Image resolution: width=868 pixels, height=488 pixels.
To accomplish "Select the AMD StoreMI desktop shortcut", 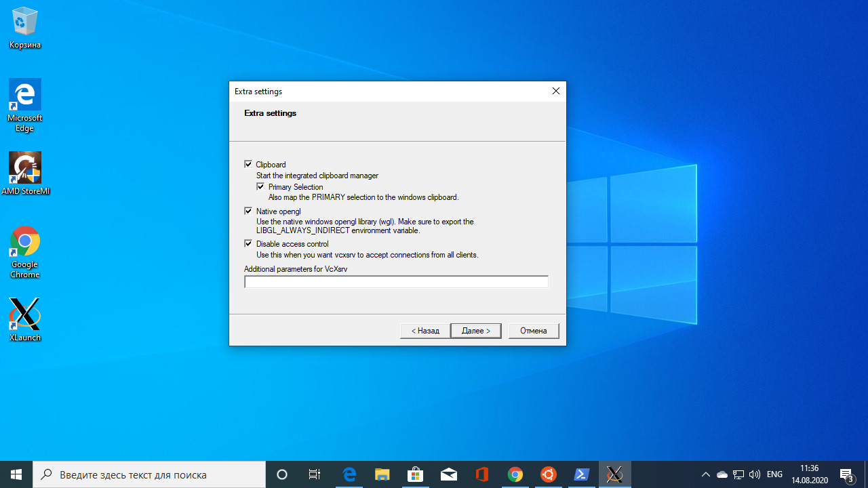I will point(25,174).
